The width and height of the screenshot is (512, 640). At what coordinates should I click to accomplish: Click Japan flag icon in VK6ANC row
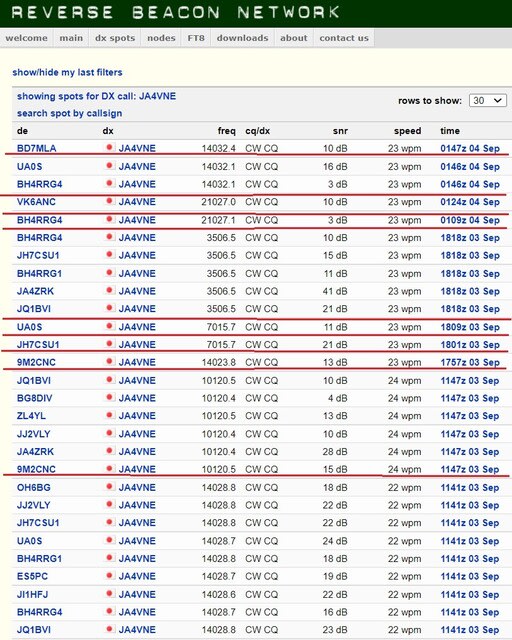[109, 201]
